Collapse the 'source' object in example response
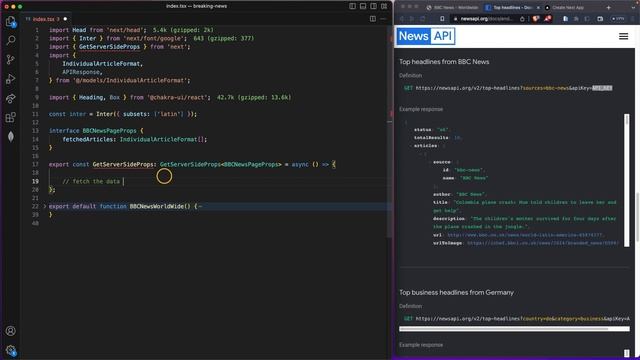This screenshot has width=640, height=360. pos(430,162)
